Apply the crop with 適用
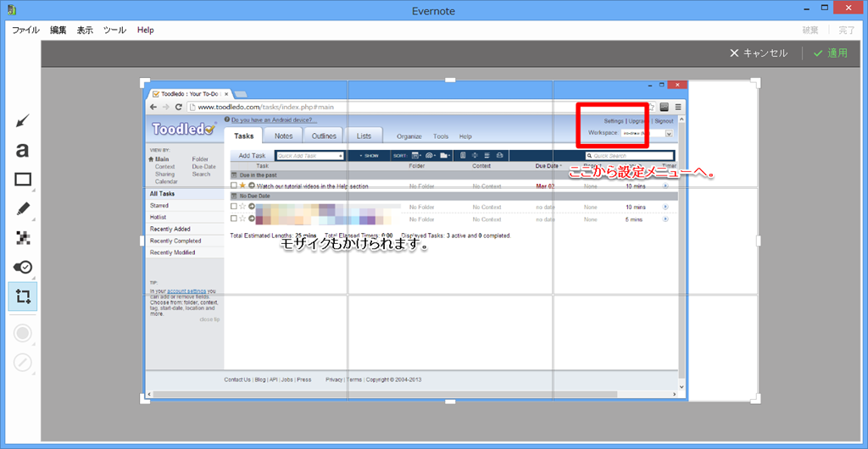 [x=831, y=53]
